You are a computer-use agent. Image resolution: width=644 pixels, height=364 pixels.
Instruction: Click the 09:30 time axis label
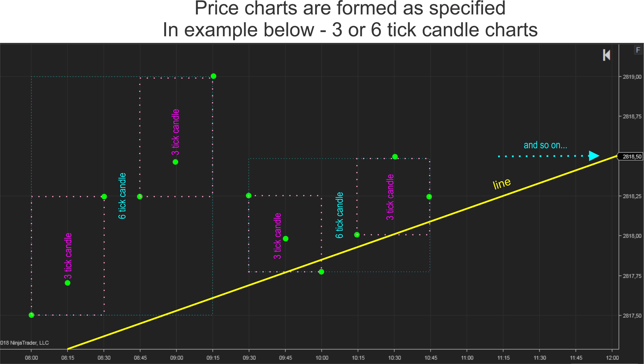pyautogui.click(x=249, y=358)
